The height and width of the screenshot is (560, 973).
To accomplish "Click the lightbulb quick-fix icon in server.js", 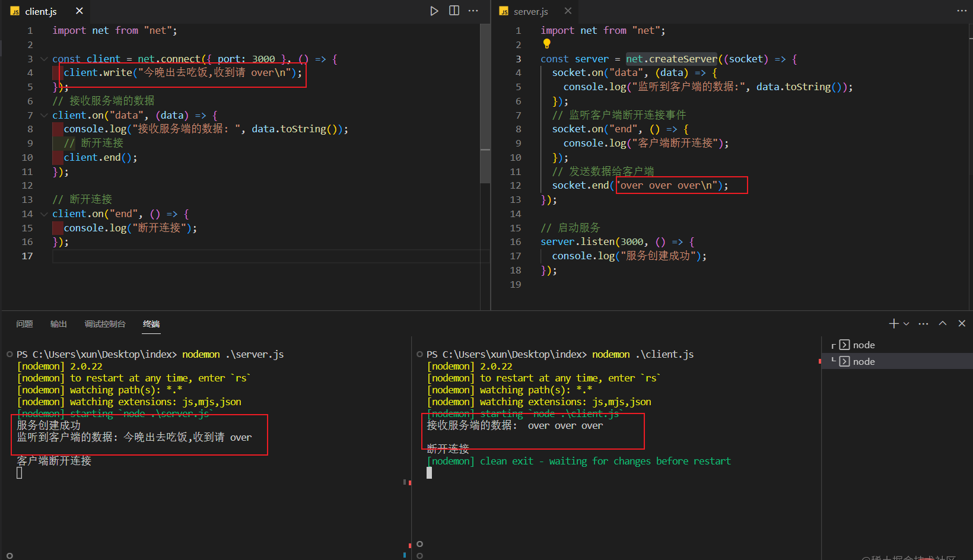I will [546, 44].
